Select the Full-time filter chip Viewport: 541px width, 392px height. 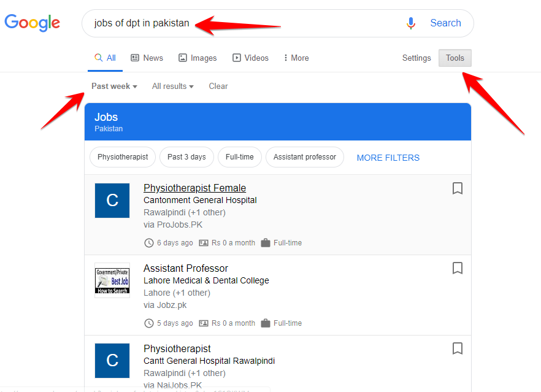pos(239,157)
